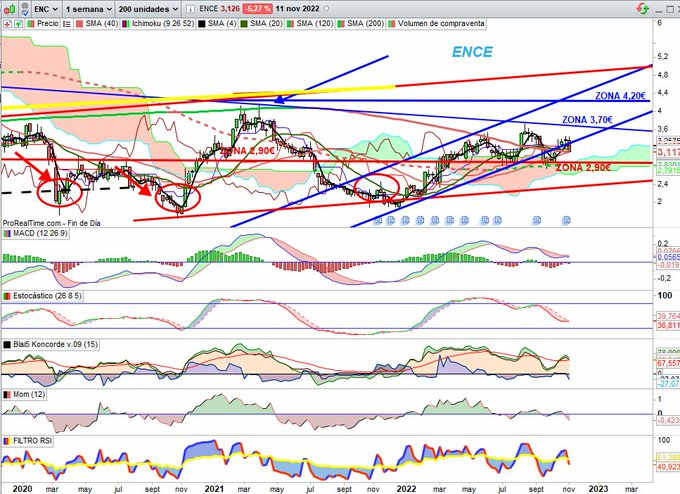Image resolution: width=680 pixels, height=494 pixels.
Task: Click the 'ZONA 3,70€' annotation
Action: [587, 119]
